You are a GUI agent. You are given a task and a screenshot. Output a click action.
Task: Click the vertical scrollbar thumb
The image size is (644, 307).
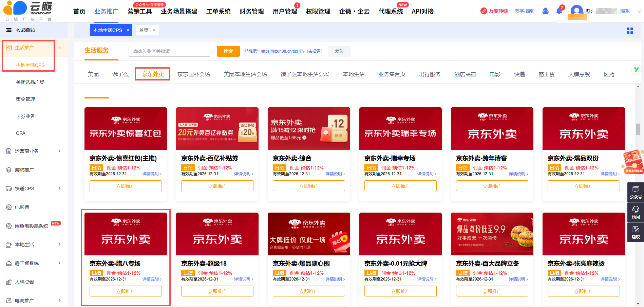(x=638, y=129)
